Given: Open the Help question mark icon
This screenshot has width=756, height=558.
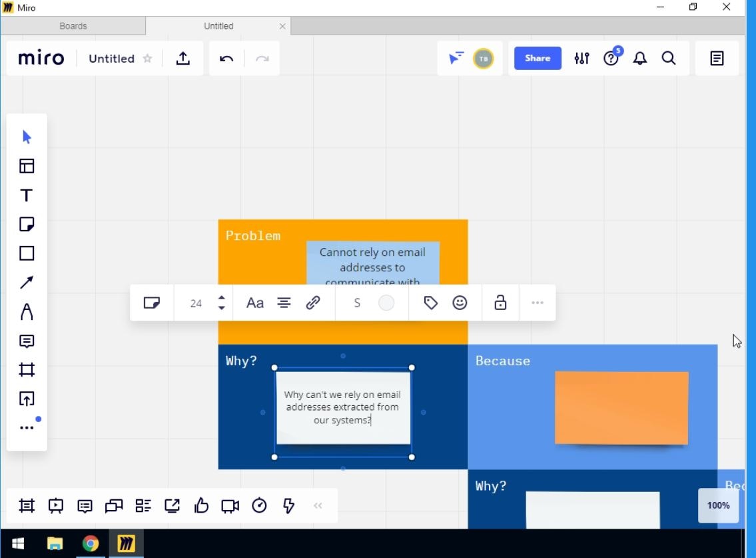Looking at the screenshot, I should pos(611,59).
